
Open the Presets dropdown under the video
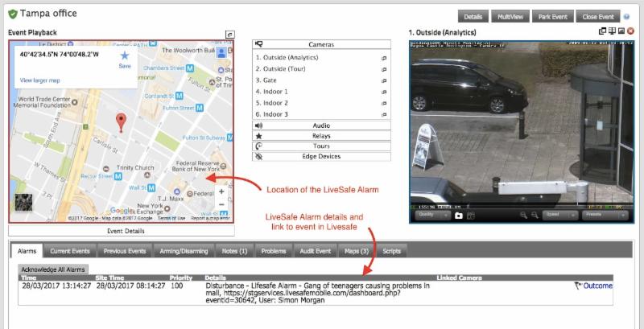point(605,216)
